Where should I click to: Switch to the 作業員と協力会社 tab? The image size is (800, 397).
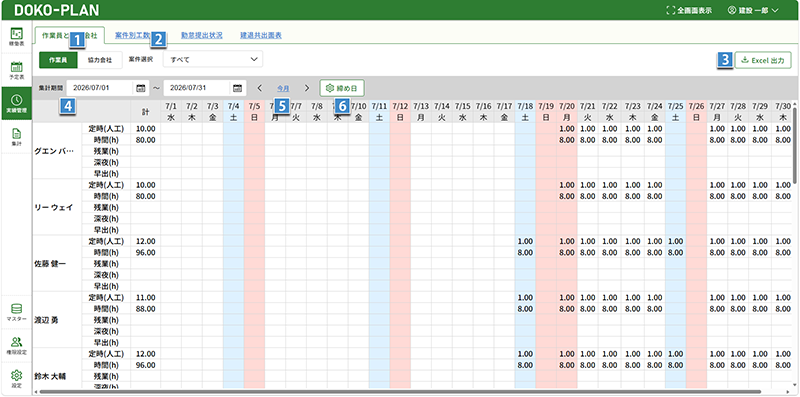pyautogui.click(x=69, y=36)
